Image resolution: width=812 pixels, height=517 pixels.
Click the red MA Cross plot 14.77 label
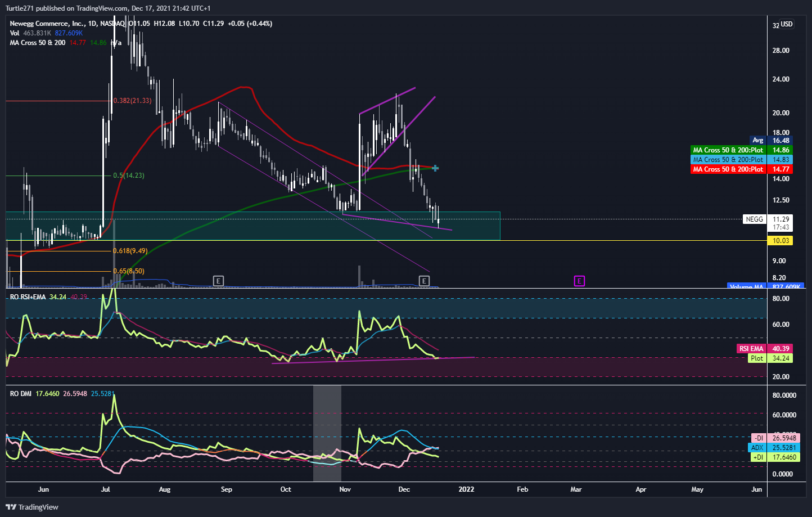pos(741,169)
